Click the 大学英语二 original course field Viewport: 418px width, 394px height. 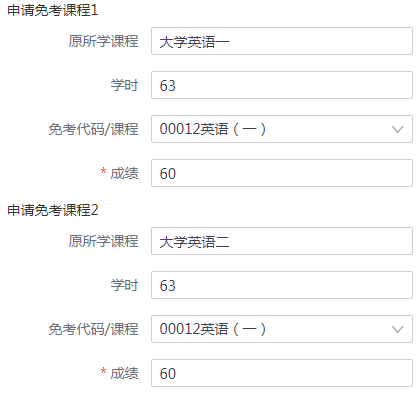point(282,241)
